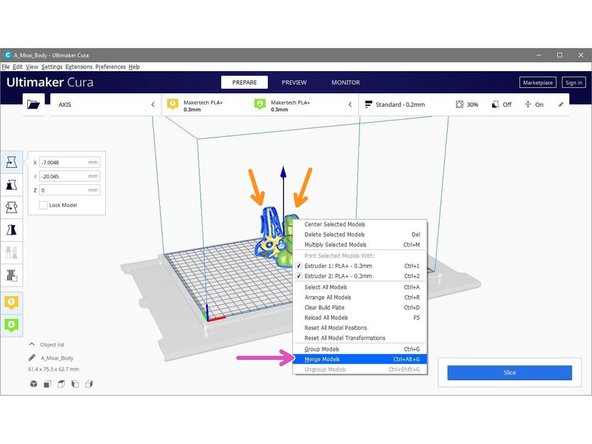Image resolution: width=592 pixels, height=444 pixels.
Task: Choose Reset All Model Positions
Action: click(x=360, y=328)
